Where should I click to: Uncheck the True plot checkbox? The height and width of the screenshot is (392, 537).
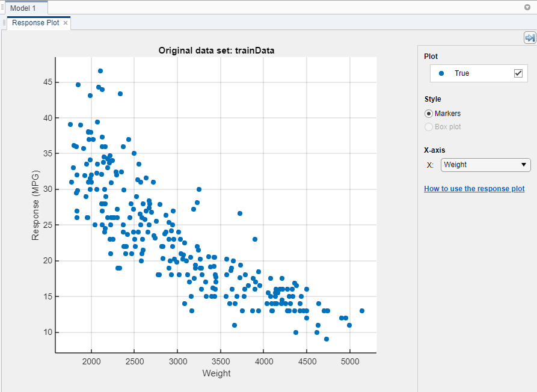pos(518,73)
